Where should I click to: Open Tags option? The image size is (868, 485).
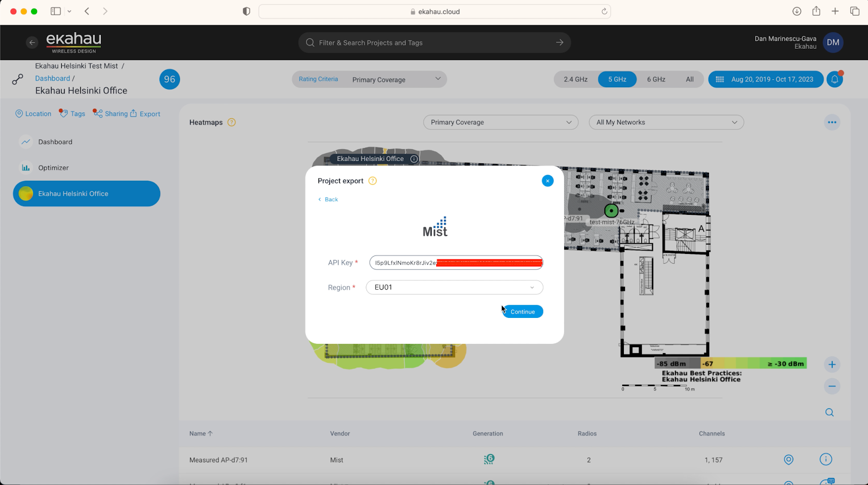click(x=72, y=114)
